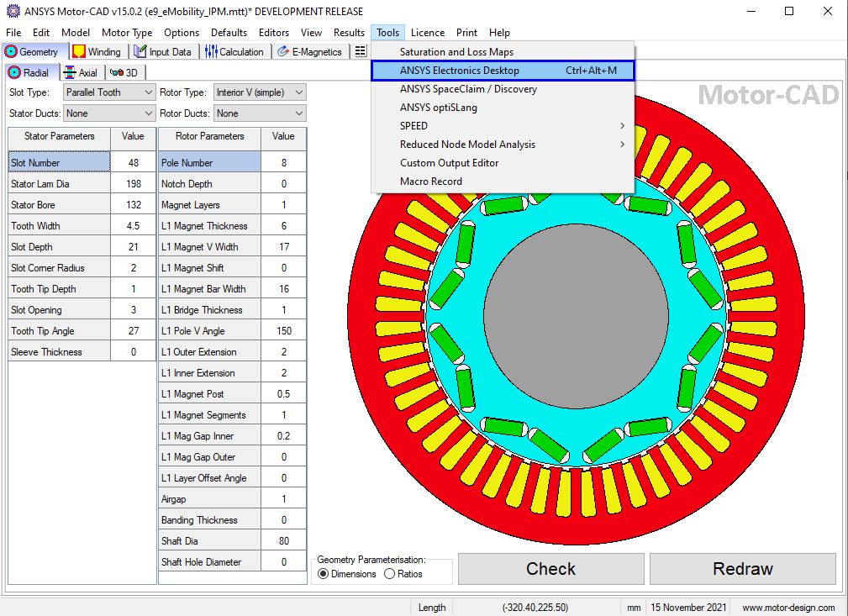The width and height of the screenshot is (848, 616).
Task: Open the Print menu
Action: 466,33
